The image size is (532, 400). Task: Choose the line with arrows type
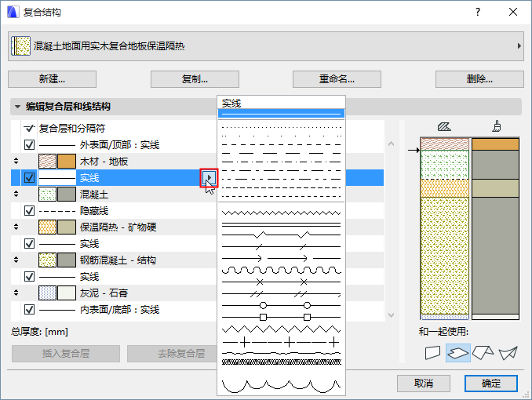(x=281, y=259)
